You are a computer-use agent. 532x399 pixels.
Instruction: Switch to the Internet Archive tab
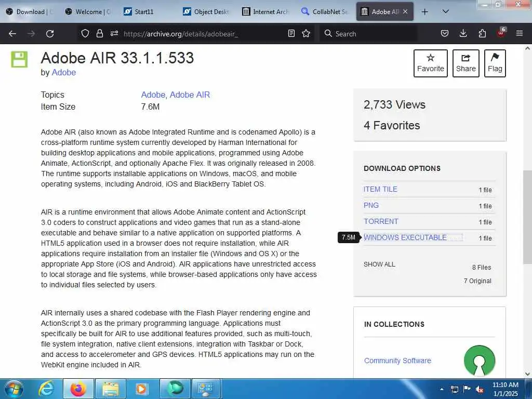click(x=265, y=11)
